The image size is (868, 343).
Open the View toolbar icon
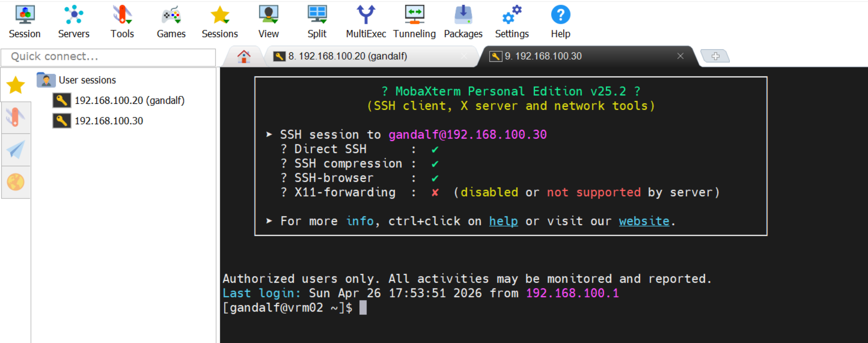[268, 22]
